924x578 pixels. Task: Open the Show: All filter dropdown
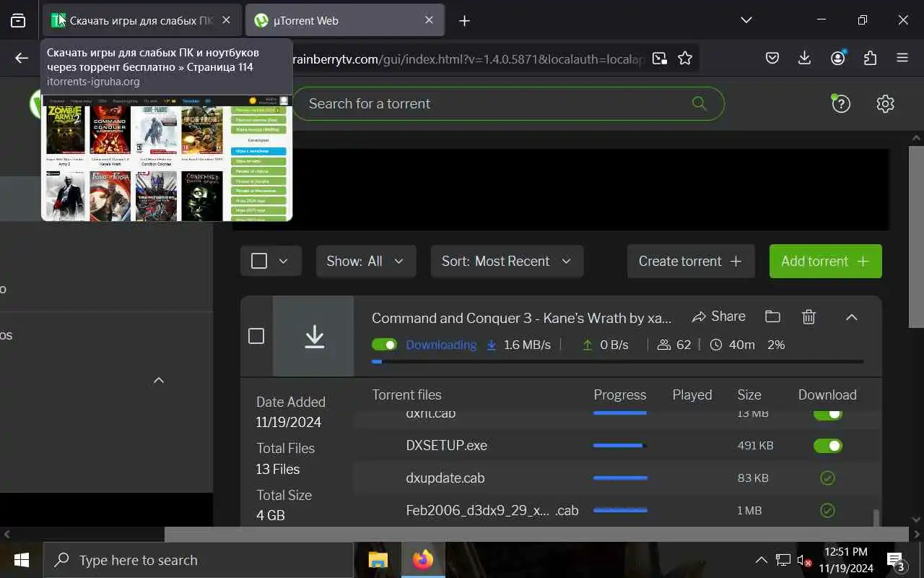click(x=366, y=261)
